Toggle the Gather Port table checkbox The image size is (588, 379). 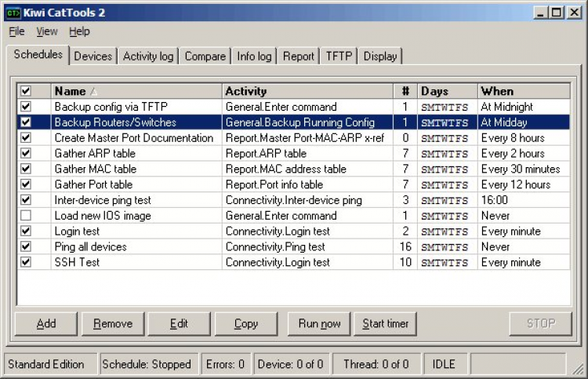coord(26,184)
